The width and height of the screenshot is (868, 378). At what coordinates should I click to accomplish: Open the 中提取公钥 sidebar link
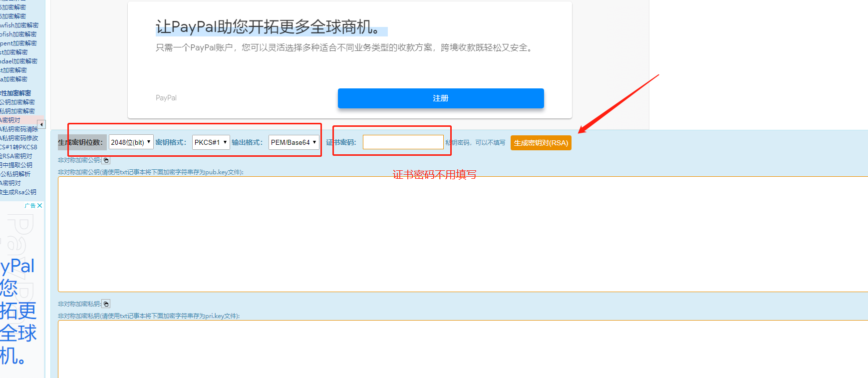tap(16, 165)
